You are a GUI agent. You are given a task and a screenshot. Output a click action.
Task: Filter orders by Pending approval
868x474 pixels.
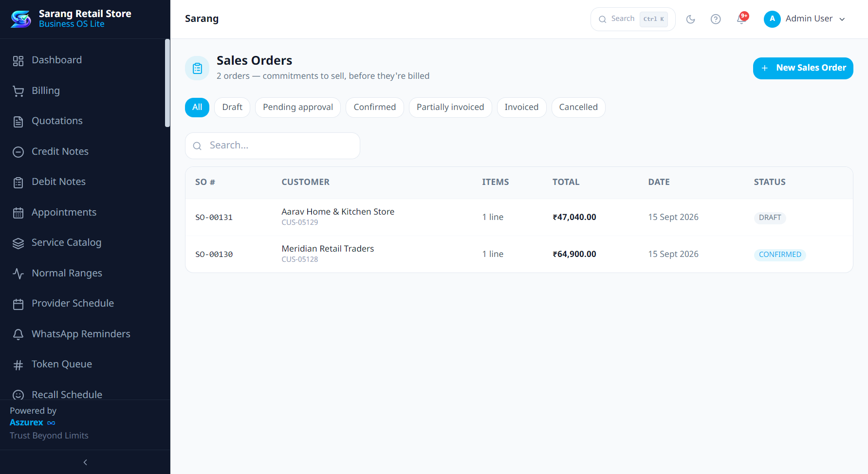coord(298,108)
